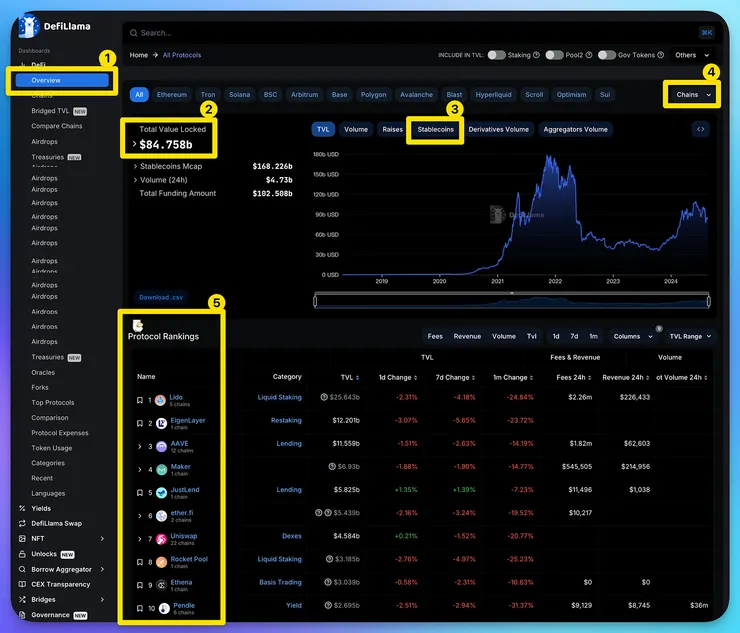Click the search magnifier icon
740x633 pixels.
pyautogui.click(x=134, y=33)
